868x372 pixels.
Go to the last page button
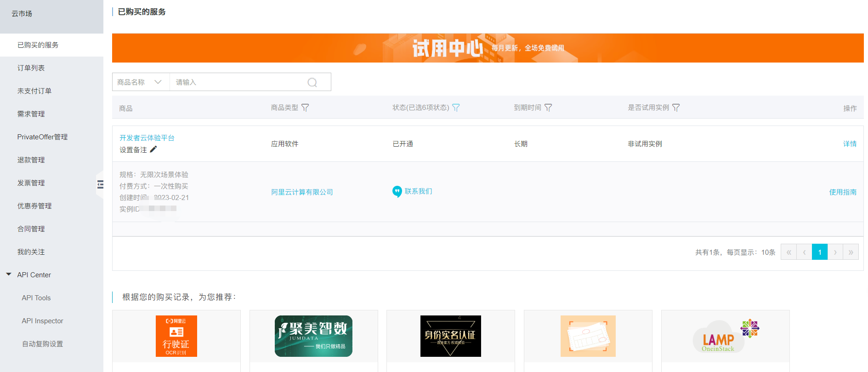(851, 252)
